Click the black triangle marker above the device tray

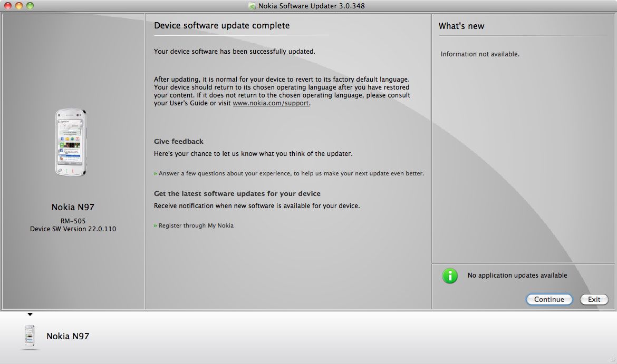coord(30,314)
